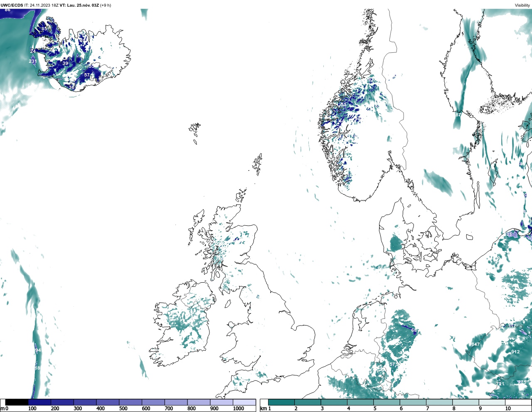The height and width of the screenshot is (412, 532).
Task: Pick the 500–600 m legend color block
Action: point(131,402)
